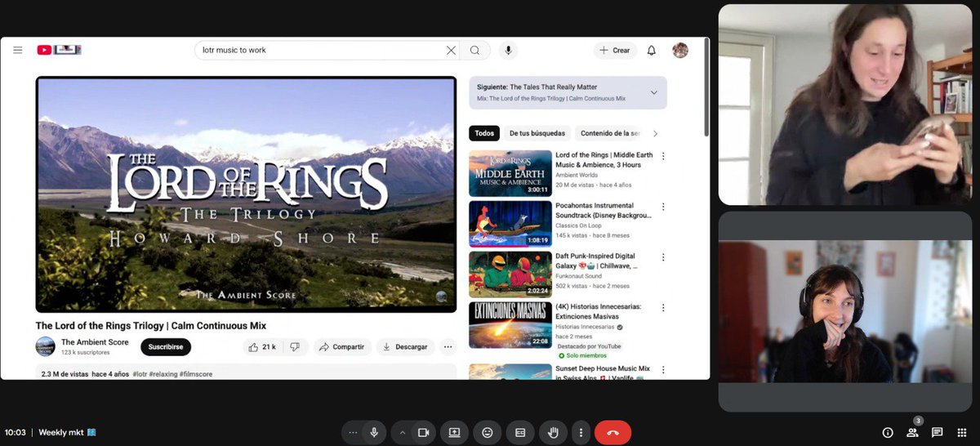Image resolution: width=980 pixels, height=446 pixels.
Task: Open The Ambient Score channel avatar
Action: [x=45, y=346]
